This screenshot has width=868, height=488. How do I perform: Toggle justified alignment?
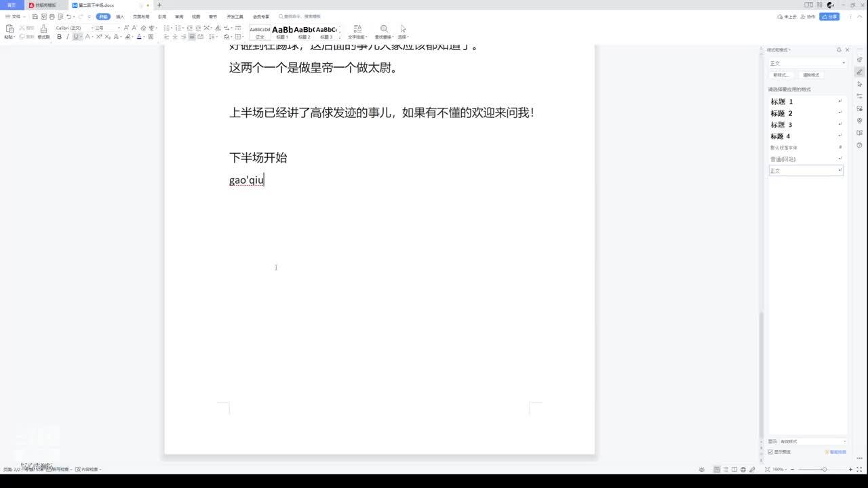[x=192, y=37]
